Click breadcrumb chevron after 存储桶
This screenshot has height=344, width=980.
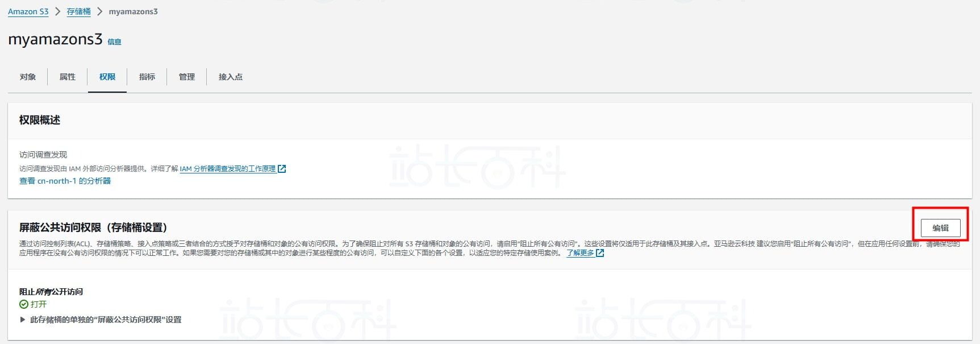pos(99,11)
